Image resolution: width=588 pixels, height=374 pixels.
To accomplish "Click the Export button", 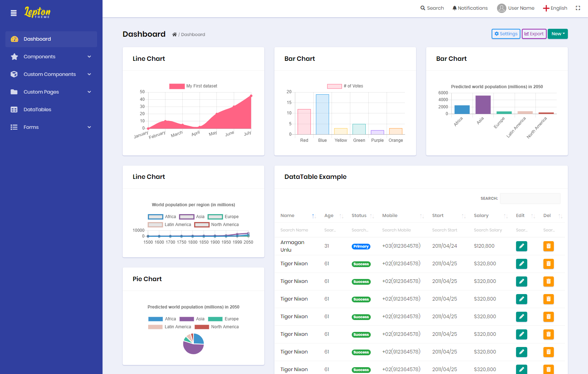I will [534, 34].
